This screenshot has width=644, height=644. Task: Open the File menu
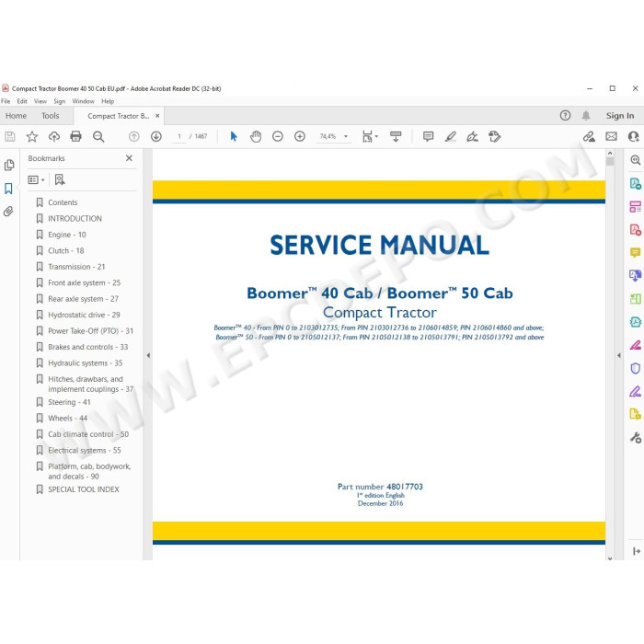pyautogui.click(x=6, y=101)
